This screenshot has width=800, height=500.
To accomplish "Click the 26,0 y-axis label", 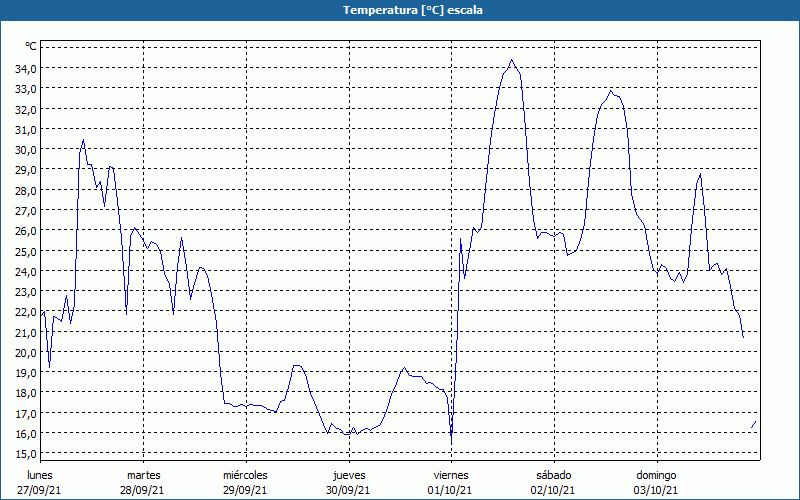I will pos(26,231).
